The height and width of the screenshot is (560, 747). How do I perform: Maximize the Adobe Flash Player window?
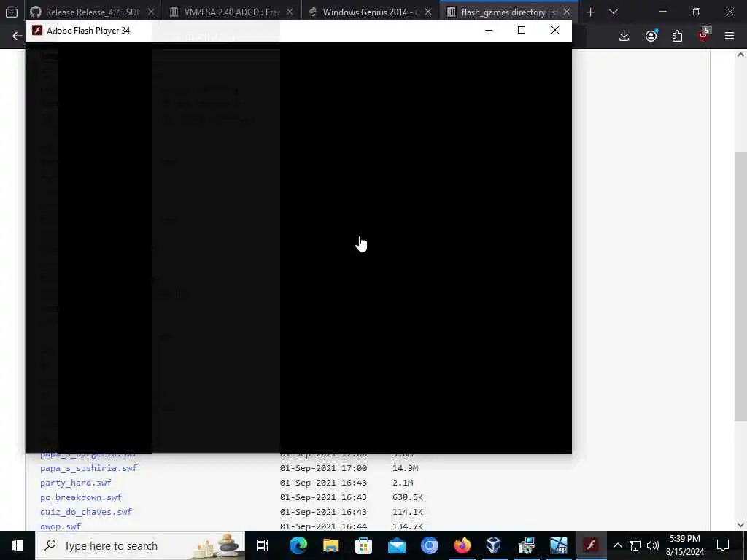pyautogui.click(x=522, y=31)
